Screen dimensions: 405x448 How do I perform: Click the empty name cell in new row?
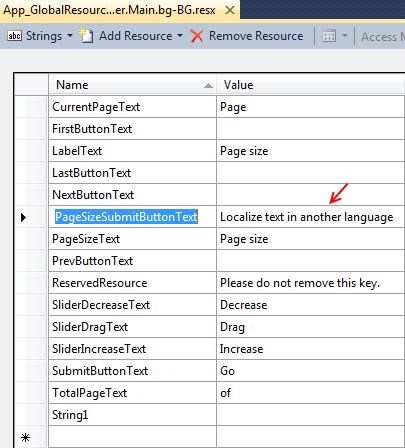click(132, 437)
